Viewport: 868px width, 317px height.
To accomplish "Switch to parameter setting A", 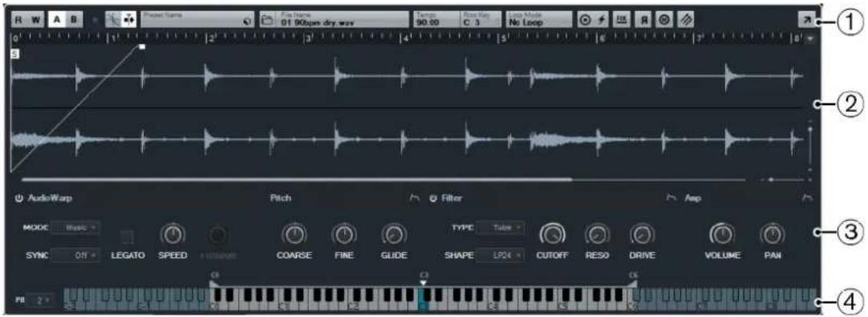I will [56, 20].
